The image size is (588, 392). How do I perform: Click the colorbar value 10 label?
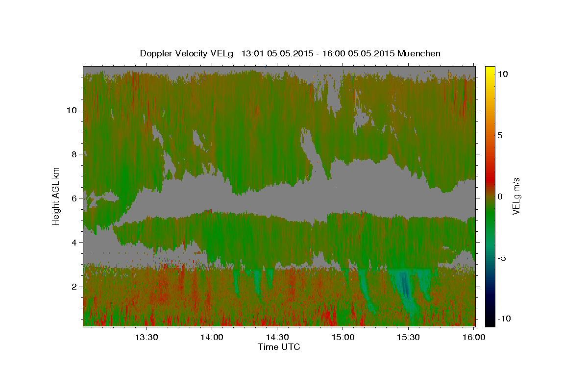click(x=503, y=74)
